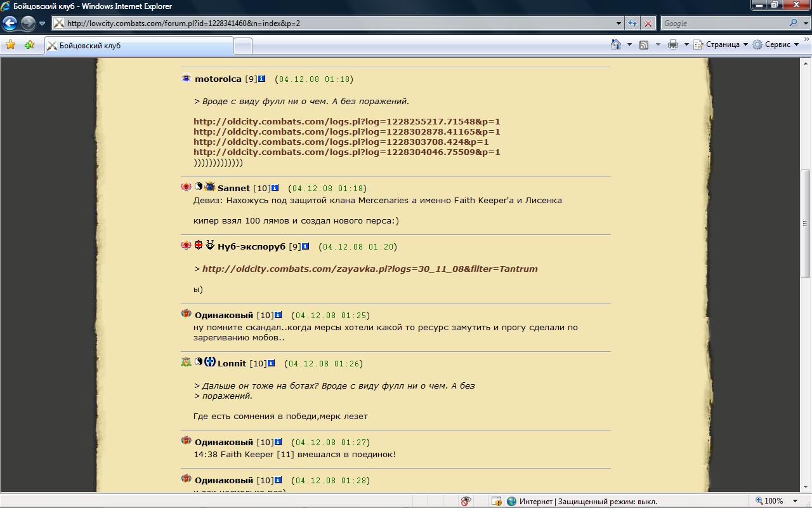The image size is (812, 508).
Task: Click the pop-up blocker status bar icon
Action: pos(497,501)
